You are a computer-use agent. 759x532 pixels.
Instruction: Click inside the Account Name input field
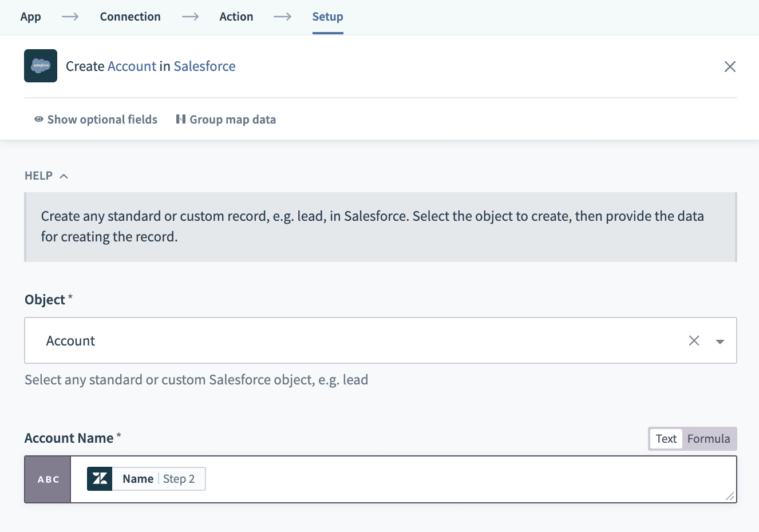click(x=458, y=479)
